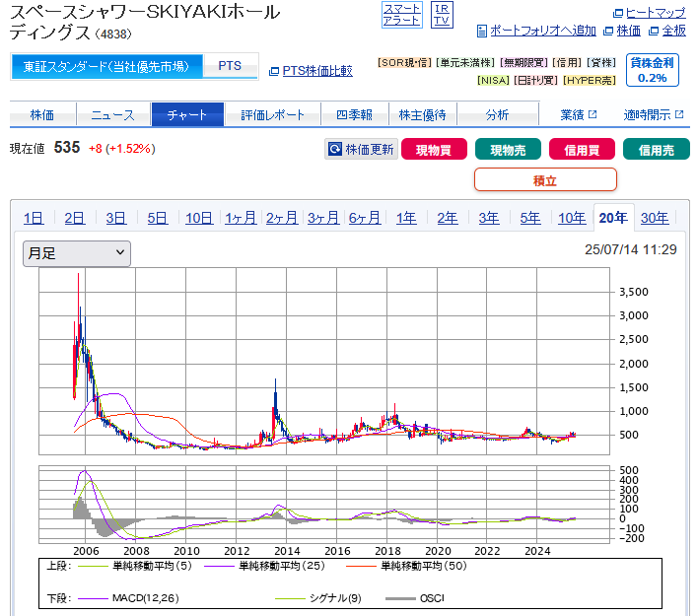The height and width of the screenshot is (616, 697).
Task: Select 6ヶ月 chart period
Action: (365, 218)
